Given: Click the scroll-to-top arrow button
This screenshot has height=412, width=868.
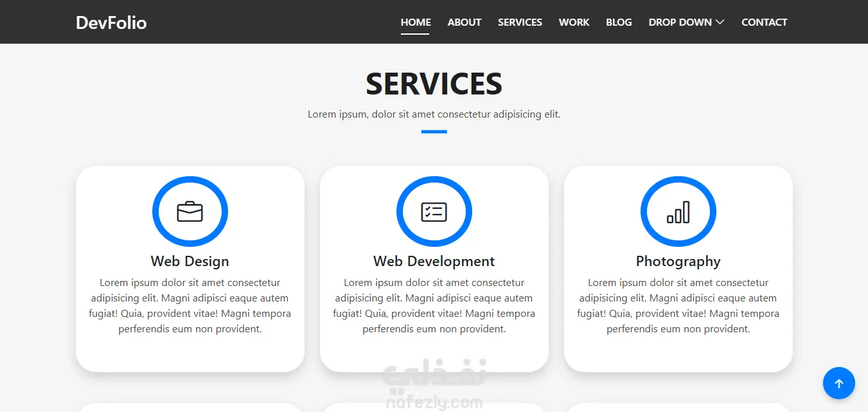Looking at the screenshot, I should (x=839, y=384).
